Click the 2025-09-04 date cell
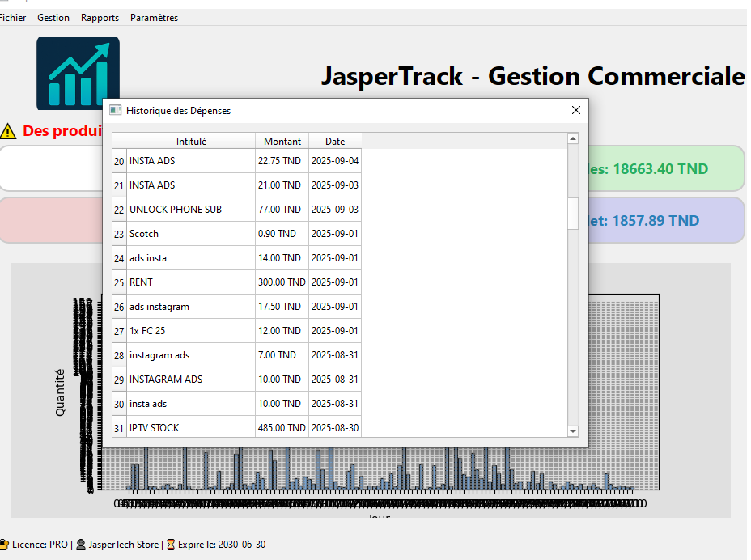751x560 pixels. click(335, 161)
